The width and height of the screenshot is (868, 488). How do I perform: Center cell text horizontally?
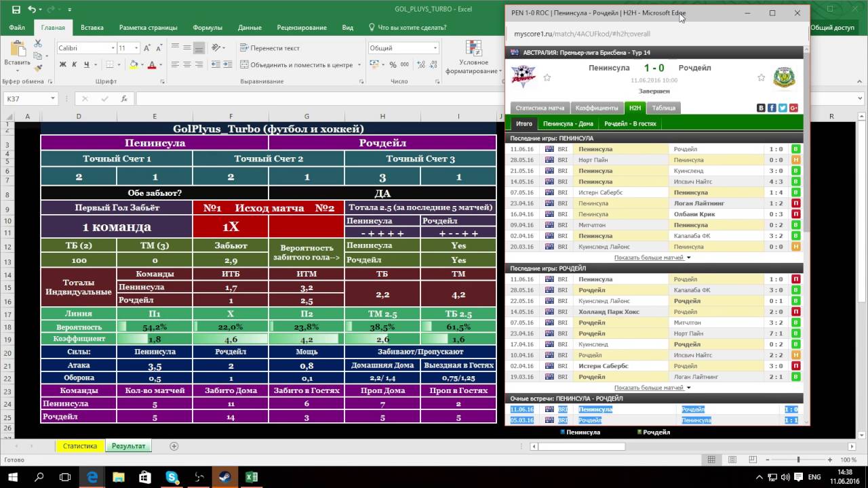pyautogui.click(x=186, y=65)
